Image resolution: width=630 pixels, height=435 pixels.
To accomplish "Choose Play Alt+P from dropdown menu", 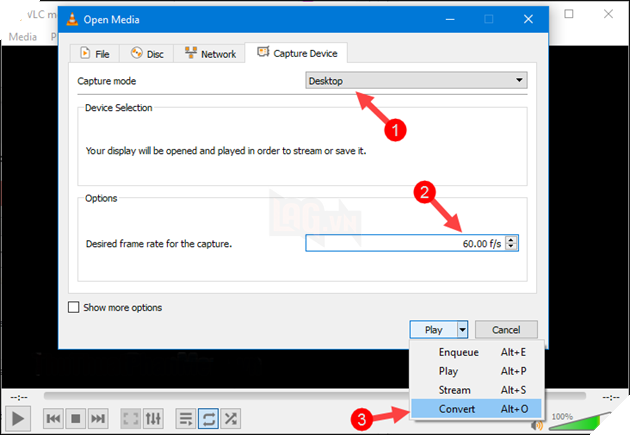I will coord(477,371).
